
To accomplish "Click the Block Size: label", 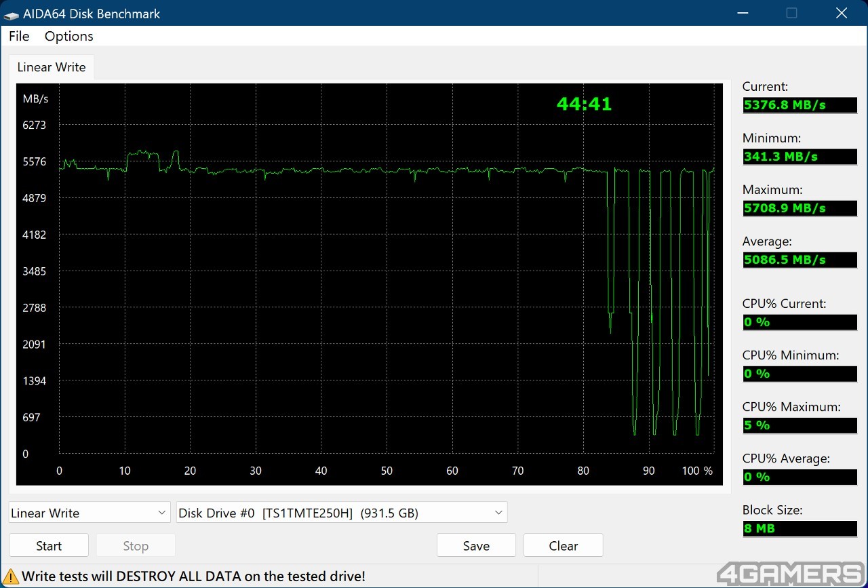I will [x=772, y=510].
